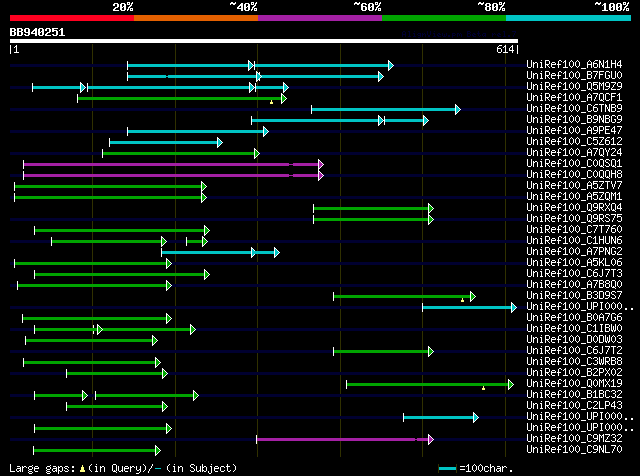
Task: Click the BB940251 query name
Action: click(37, 32)
